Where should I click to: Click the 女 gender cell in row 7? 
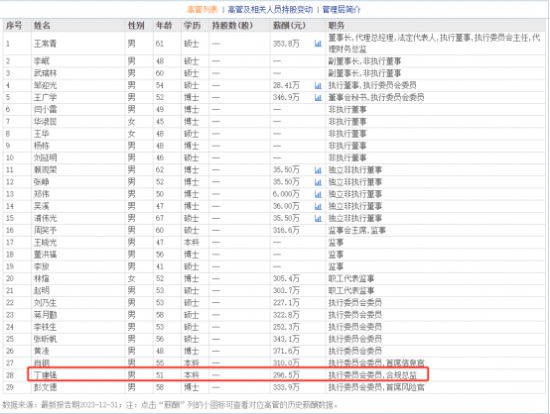(132, 122)
